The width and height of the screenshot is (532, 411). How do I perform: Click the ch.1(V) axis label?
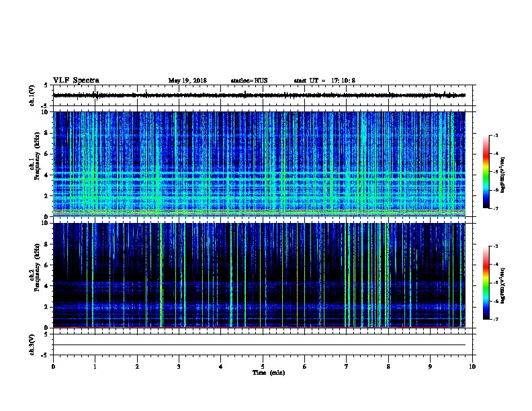(32, 95)
